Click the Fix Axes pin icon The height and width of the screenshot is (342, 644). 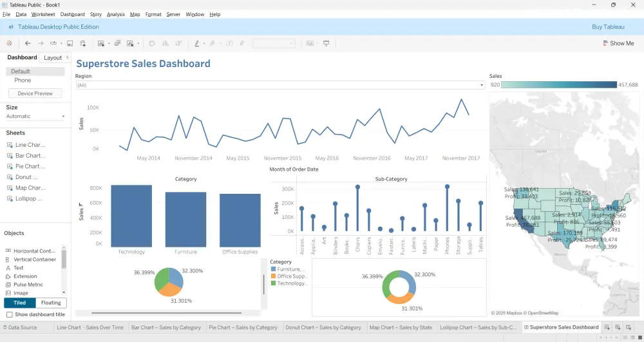(x=242, y=43)
